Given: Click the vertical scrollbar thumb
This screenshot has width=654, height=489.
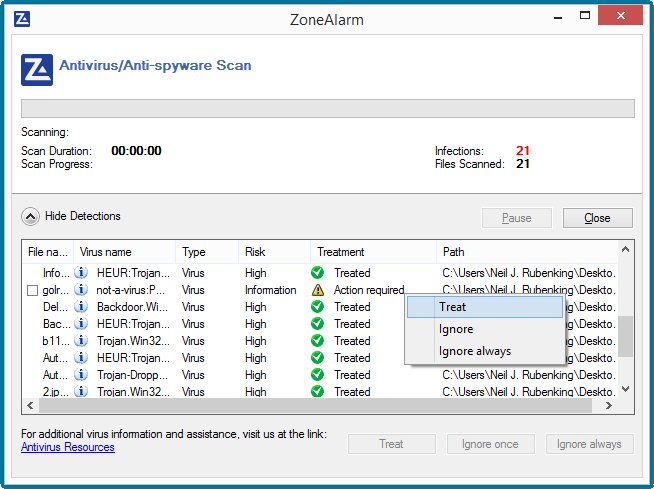Looking at the screenshot, I should pos(625,336).
